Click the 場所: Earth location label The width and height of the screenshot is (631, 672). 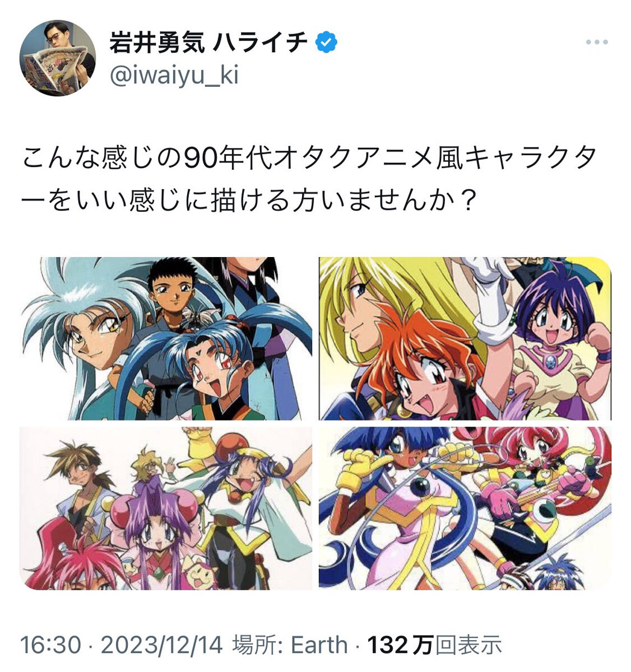290,645
